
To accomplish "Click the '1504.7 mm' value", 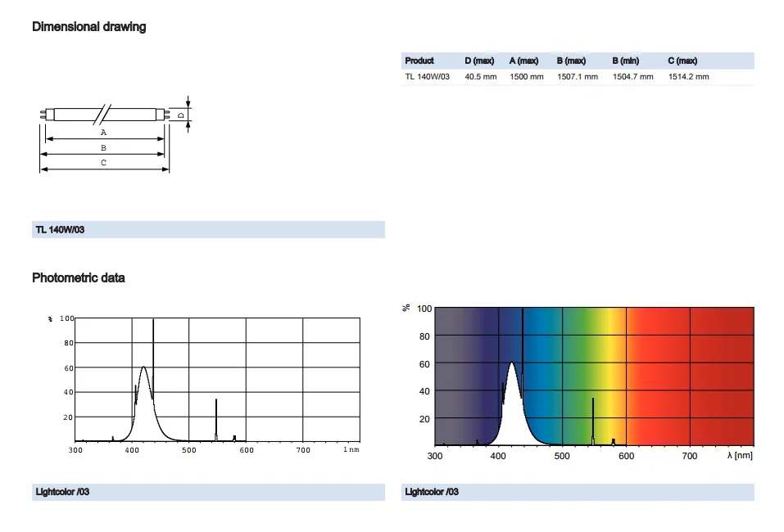I will coord(633,77).
